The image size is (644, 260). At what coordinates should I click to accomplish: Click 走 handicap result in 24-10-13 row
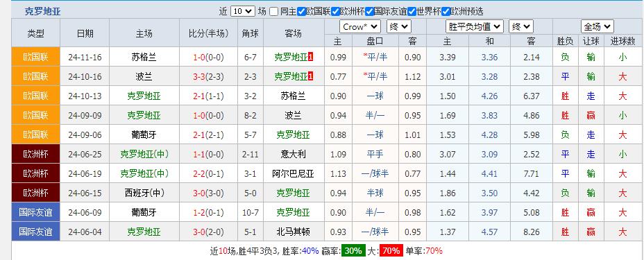(x=591, y=96)
